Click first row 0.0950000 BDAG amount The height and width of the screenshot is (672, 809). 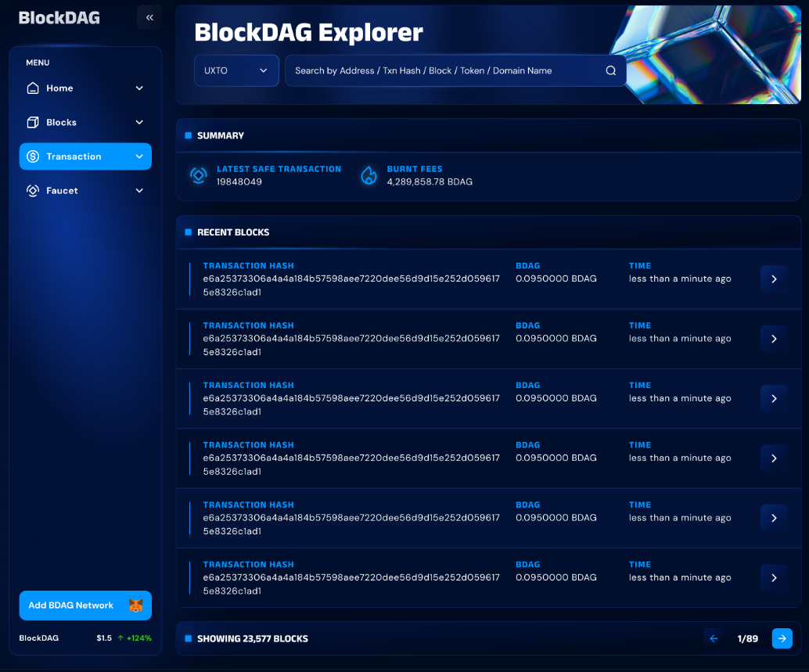point(556,279)
